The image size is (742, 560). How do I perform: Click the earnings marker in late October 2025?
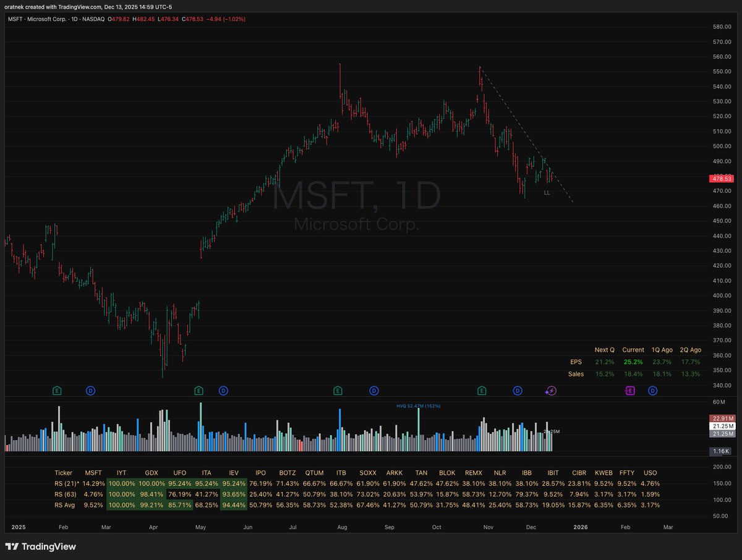coord(482,391)
